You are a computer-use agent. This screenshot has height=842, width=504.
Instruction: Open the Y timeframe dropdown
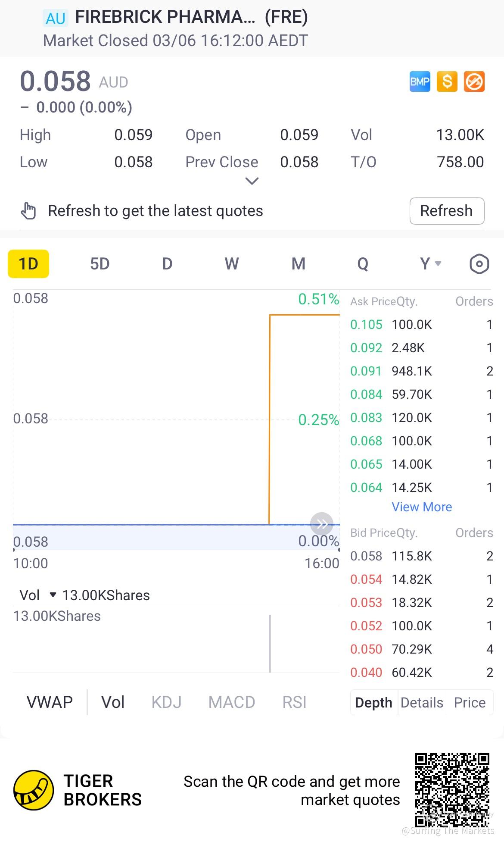430,264
